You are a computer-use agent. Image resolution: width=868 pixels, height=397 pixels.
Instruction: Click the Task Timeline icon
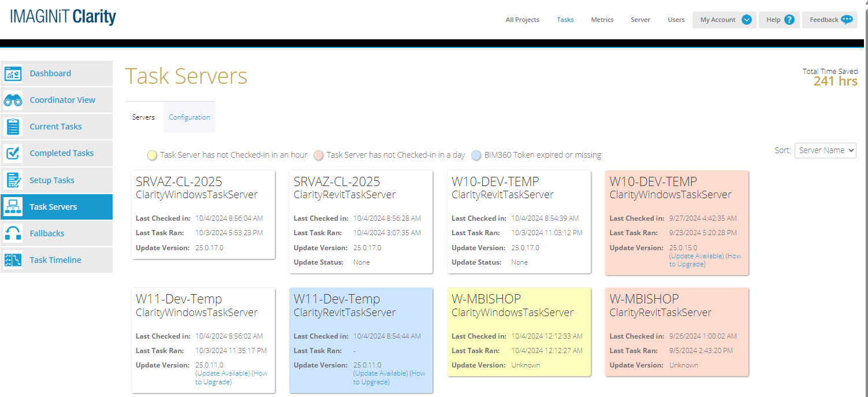tap(13, 260)
